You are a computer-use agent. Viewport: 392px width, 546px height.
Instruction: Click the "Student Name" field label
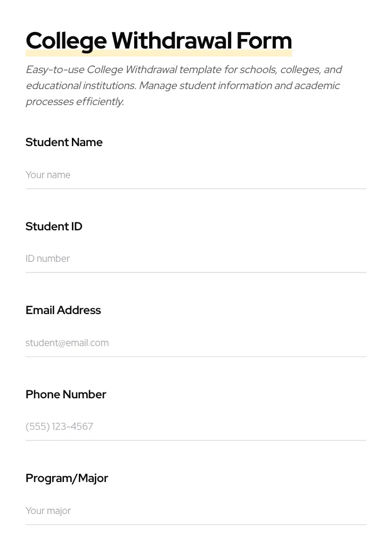pyautogui.click(x=64, y=142)
